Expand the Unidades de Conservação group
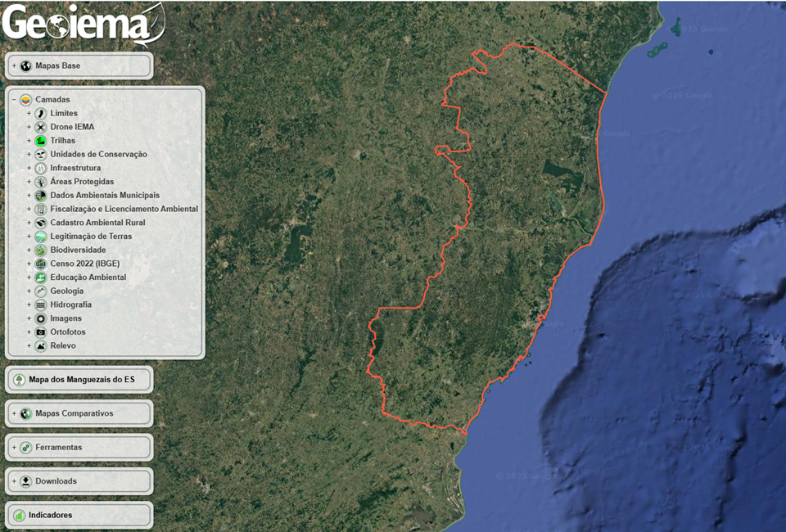The height and width of the screenshot is (532, 786). pyautogui.click(x=29, y=154)
